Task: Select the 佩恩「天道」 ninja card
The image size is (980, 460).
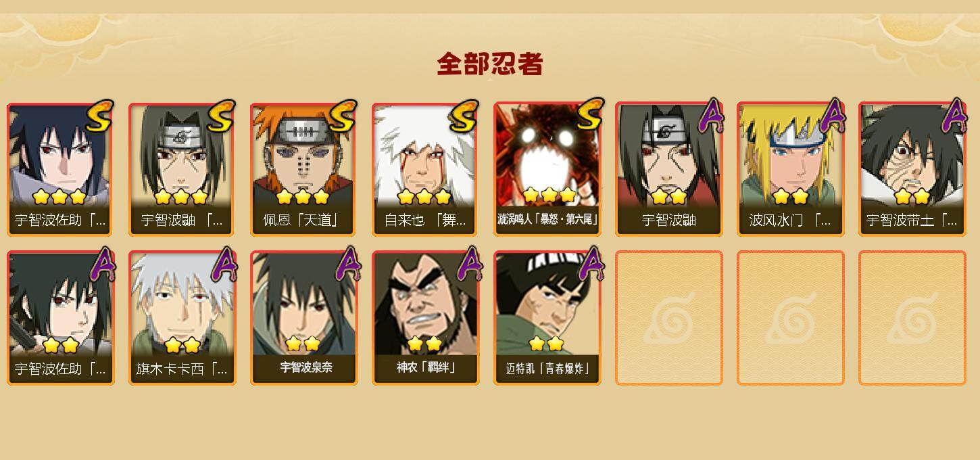Action: click(303, 169)
